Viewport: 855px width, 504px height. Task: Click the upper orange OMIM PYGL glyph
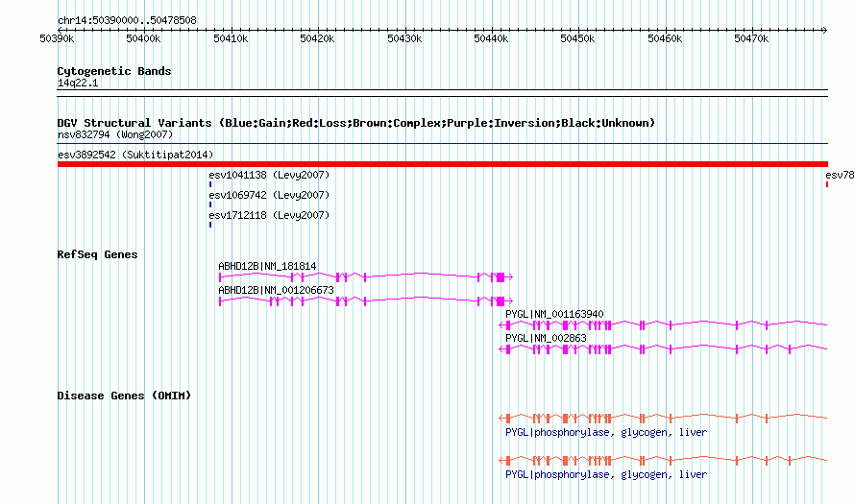pos(663,419)
